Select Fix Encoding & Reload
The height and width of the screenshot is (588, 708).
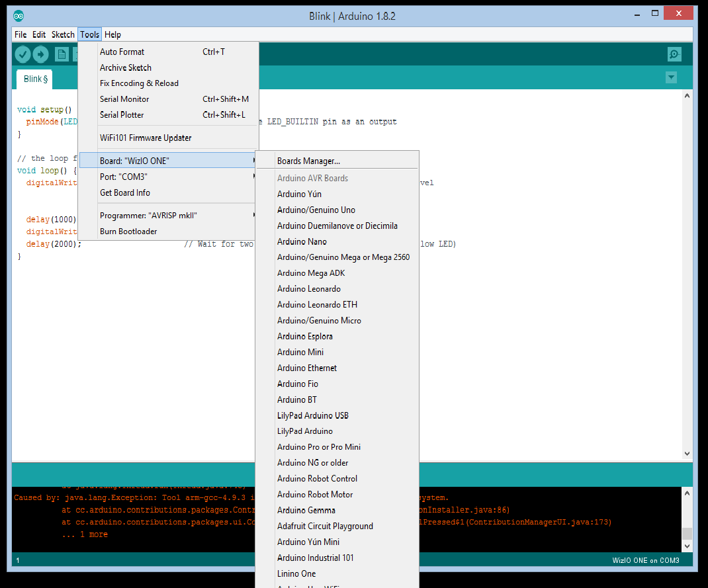[x=168, y=83]
